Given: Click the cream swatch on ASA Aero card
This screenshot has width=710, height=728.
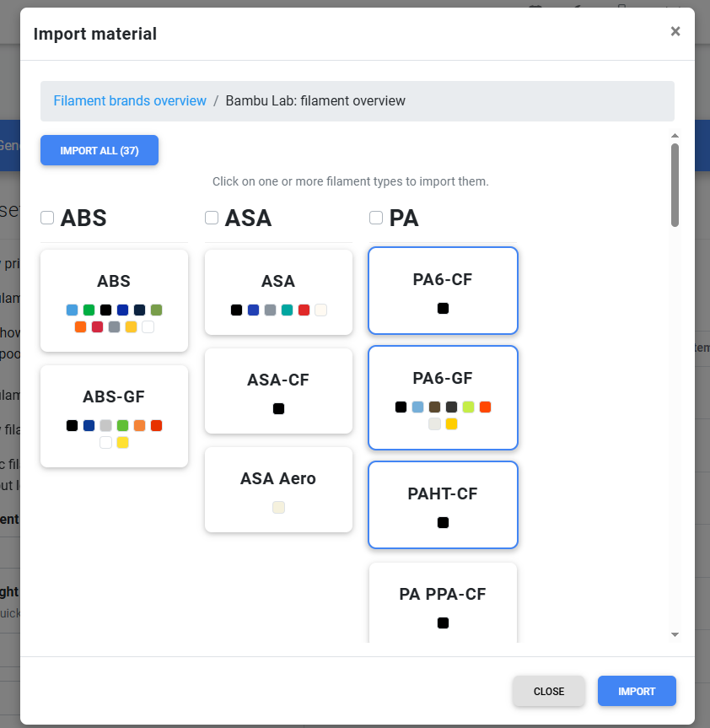Looking at the screenshot, I should (x=278, y=507).
